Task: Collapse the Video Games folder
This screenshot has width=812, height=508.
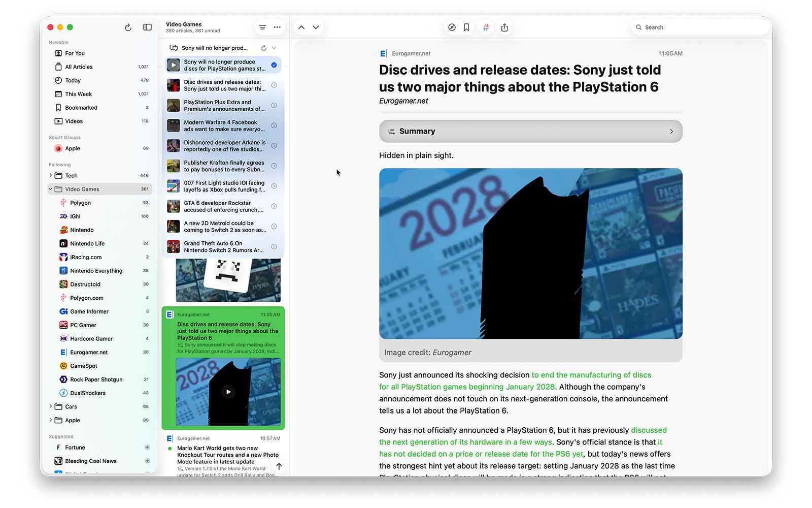Action: point(51,189)
